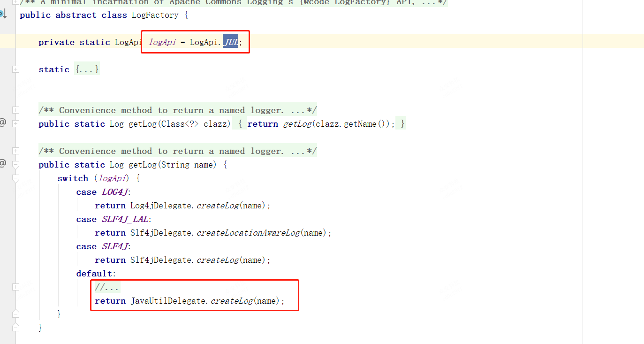Click logApi field in the private static declaration
644x344 pixels.
(162, 42)
